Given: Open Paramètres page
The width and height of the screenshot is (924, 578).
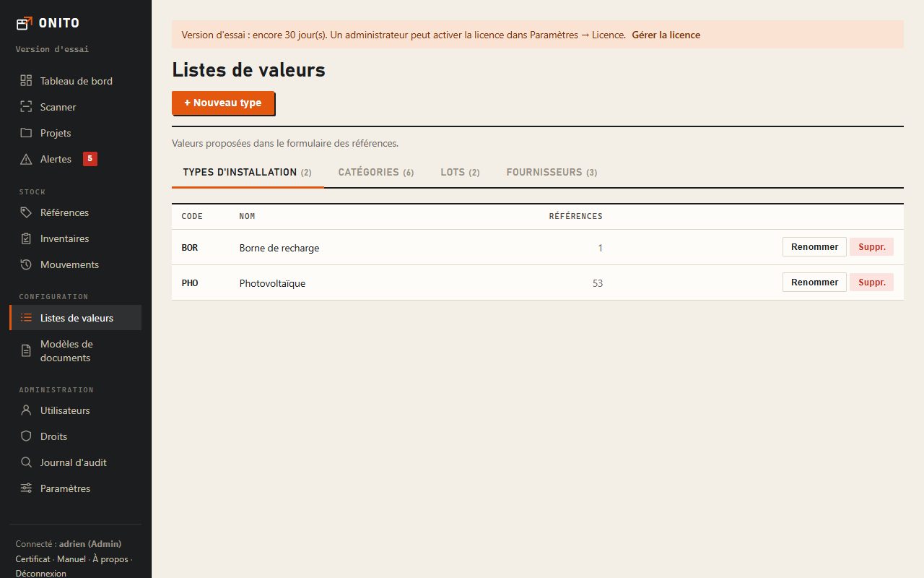Looking at the screenshot, I should tap(76, 488).
